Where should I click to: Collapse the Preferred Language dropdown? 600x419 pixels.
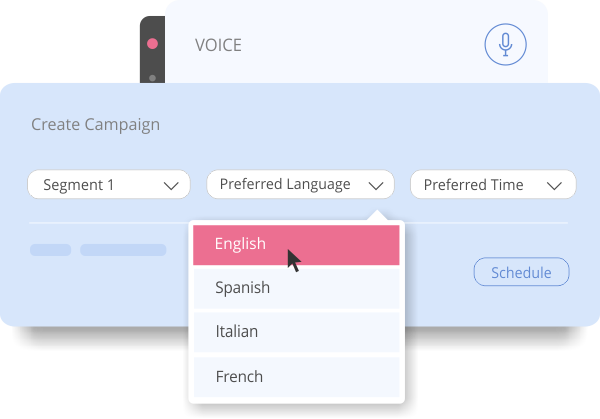300,185
